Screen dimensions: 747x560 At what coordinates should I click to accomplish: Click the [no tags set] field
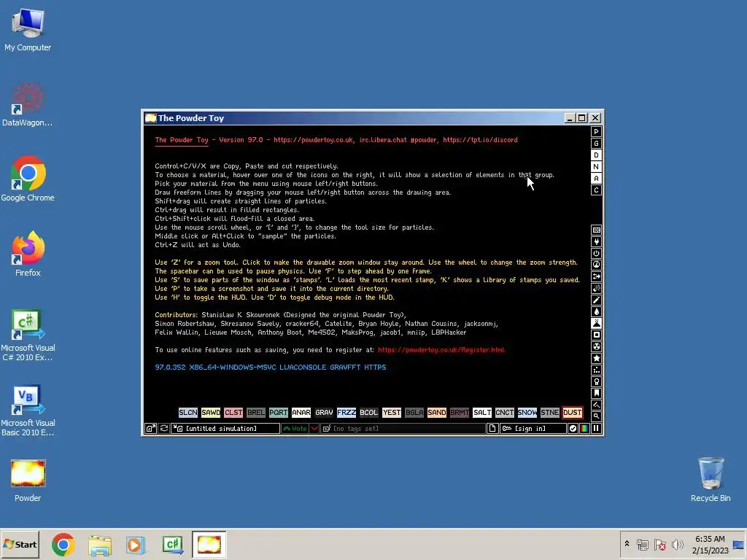coord(403,429)
